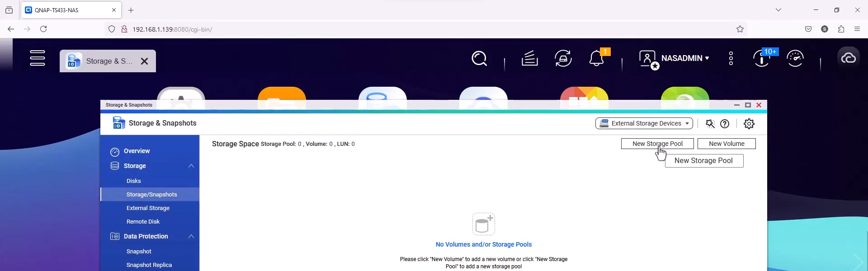868x271 pixels.
Task: Open notifications bell with 1 badge
Action: tap(598, 58)
